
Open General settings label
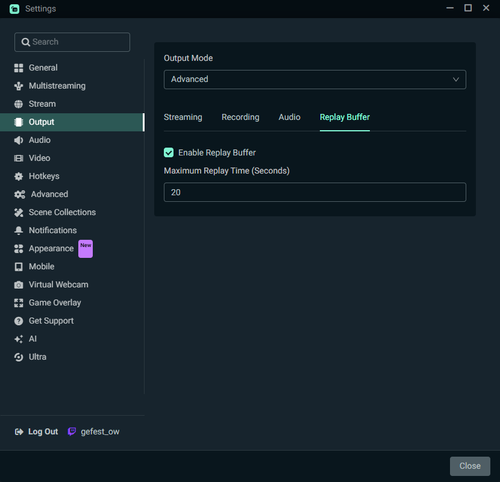coord(43,68)
